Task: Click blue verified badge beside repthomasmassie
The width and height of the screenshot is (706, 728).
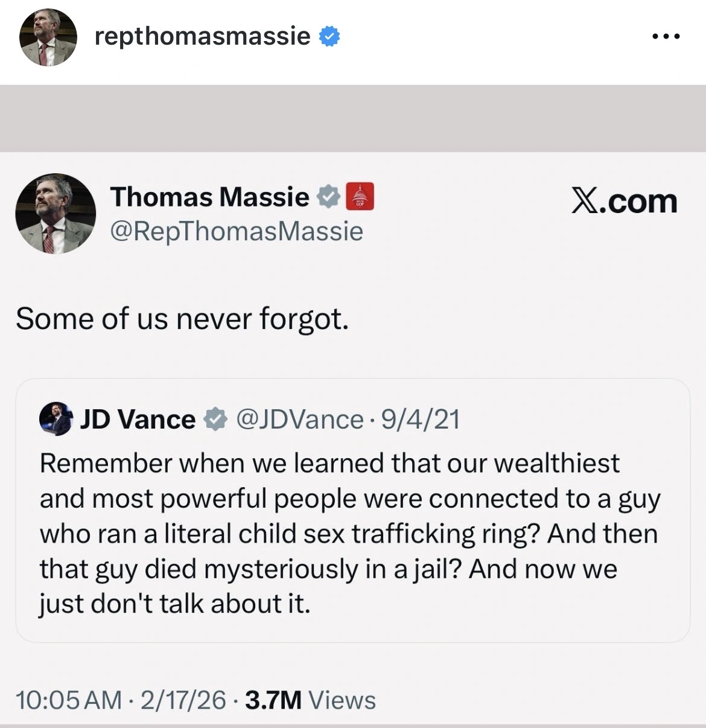Action: [329, 37]
